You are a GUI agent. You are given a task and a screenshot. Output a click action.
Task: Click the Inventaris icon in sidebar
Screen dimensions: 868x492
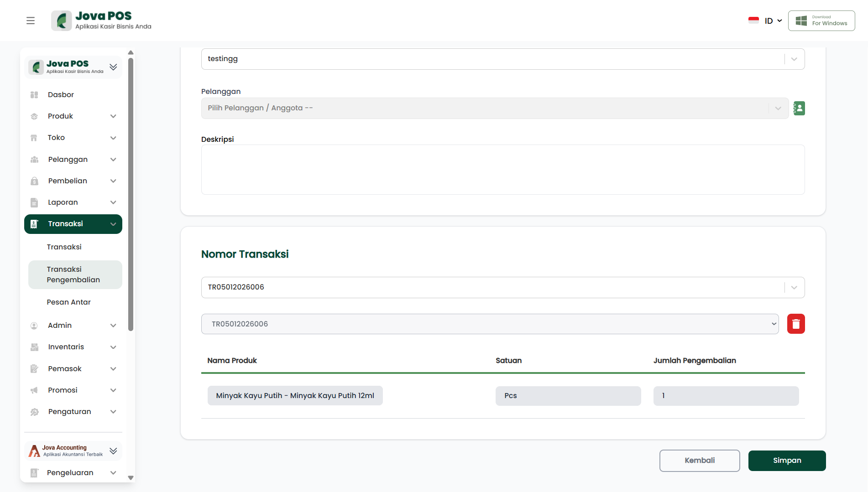click(x=34, y=347)
